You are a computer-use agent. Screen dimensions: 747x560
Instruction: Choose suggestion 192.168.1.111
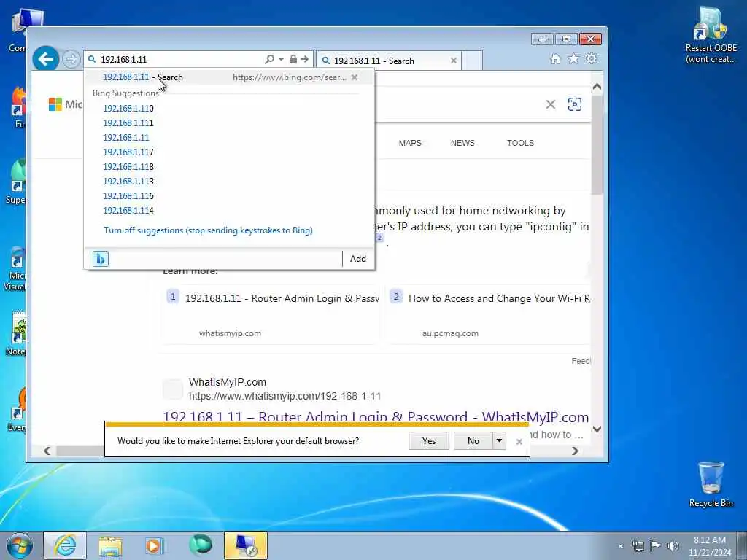(128, 122)
